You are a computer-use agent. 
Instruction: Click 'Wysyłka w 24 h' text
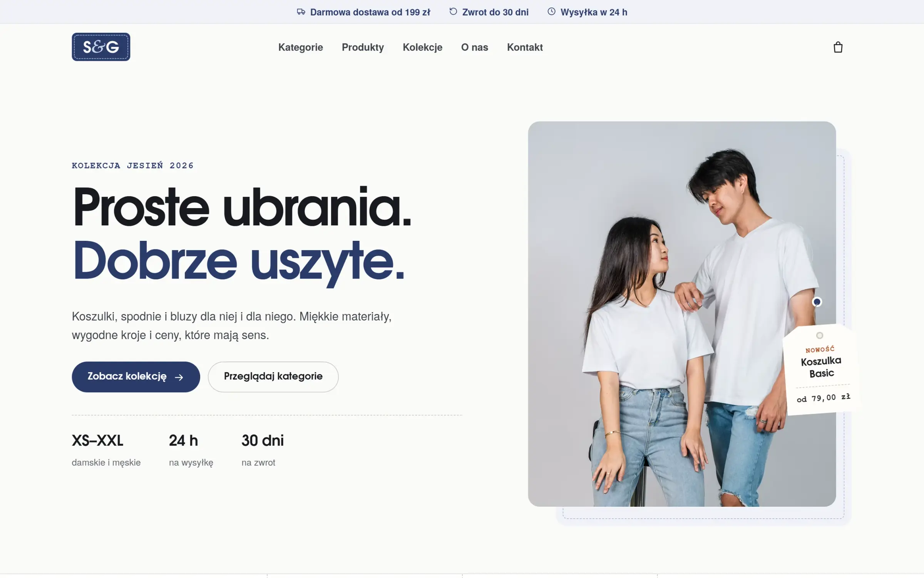click(x=594, y=12)
